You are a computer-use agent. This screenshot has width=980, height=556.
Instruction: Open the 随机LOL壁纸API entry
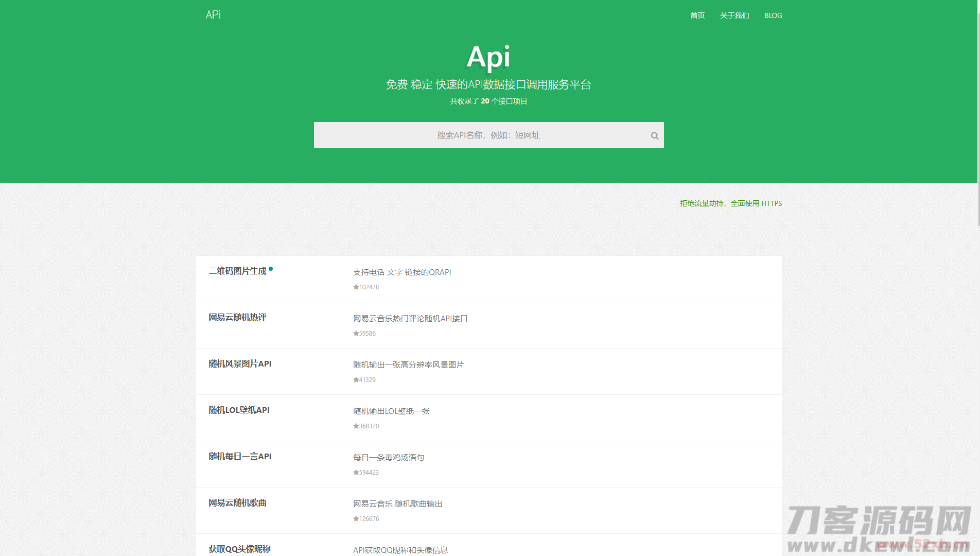[238, 410]
